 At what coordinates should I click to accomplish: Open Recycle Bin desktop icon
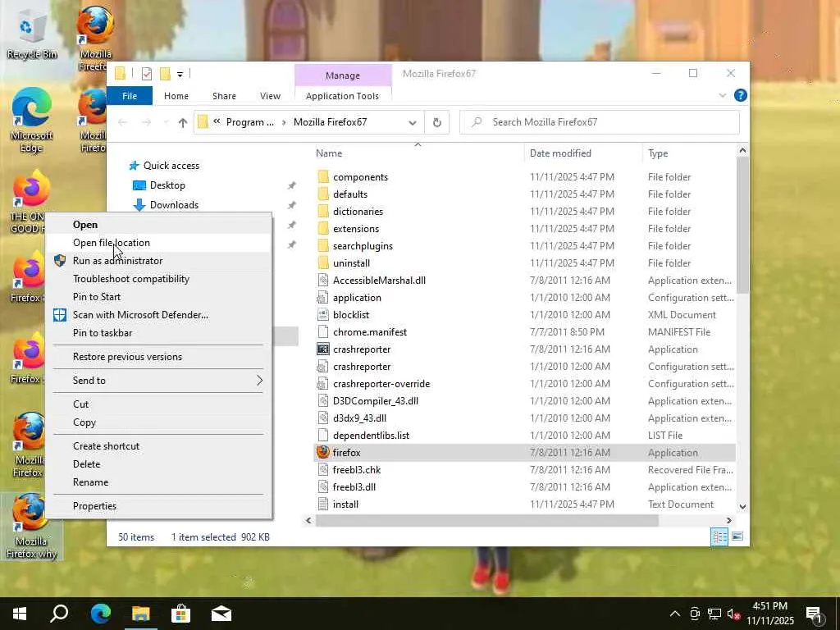click(x=30, y=33)
